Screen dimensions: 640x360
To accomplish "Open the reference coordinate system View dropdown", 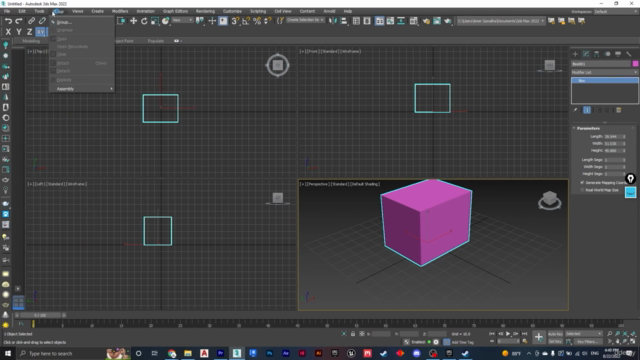I will click(182, 20).
